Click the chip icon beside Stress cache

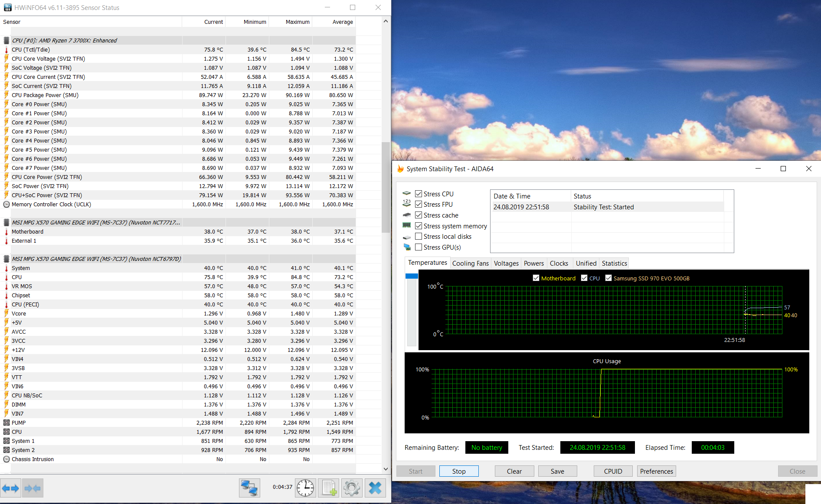tap(406, 215)
